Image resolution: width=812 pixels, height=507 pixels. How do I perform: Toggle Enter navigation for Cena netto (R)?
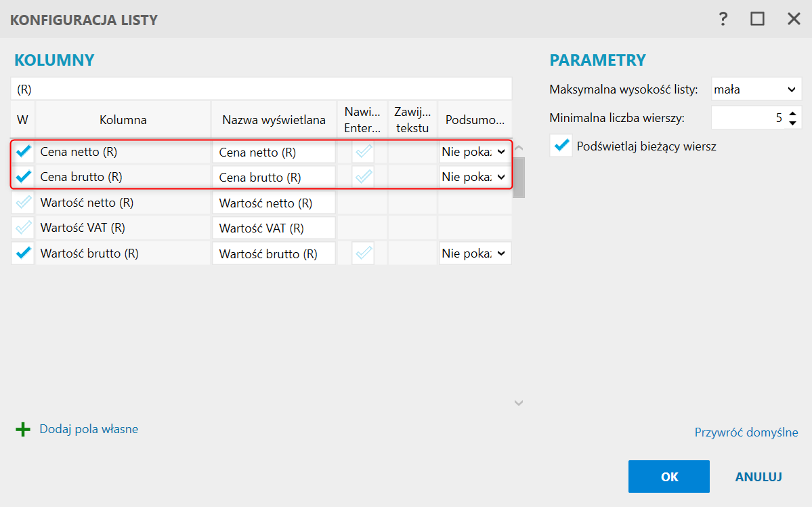[364, 152]
